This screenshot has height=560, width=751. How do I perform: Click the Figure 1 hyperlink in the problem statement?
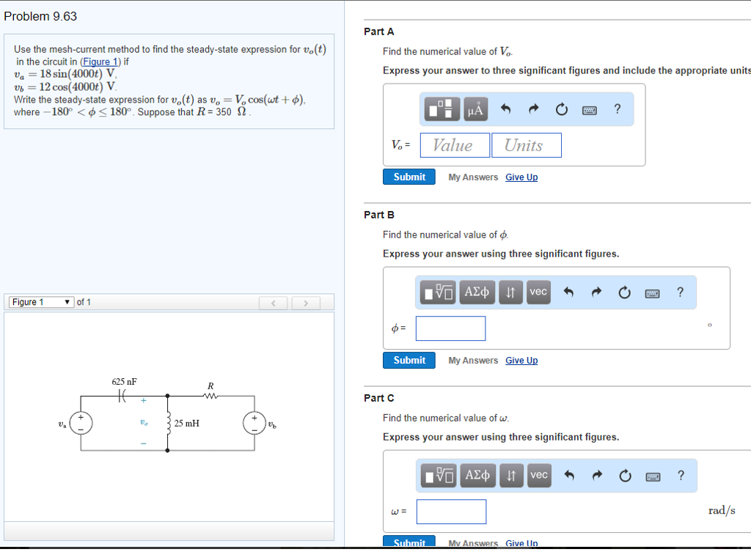[x=100, y=61]
